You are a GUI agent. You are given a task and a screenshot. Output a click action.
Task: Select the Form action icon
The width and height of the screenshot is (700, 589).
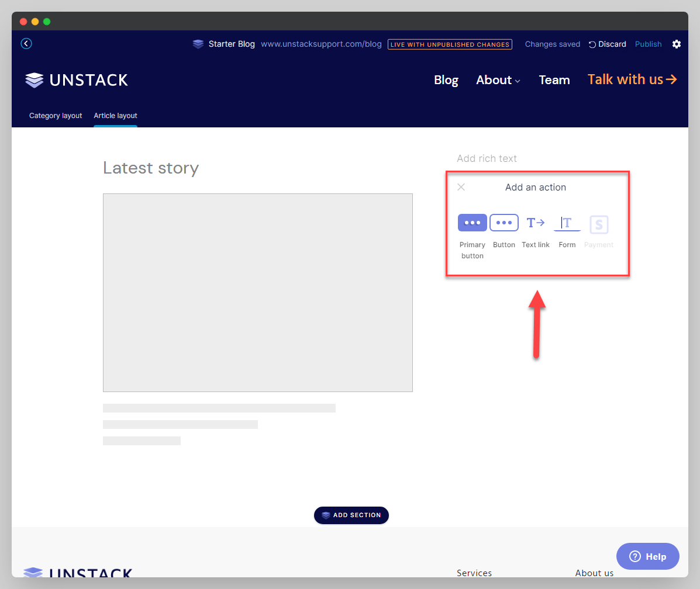567,223
